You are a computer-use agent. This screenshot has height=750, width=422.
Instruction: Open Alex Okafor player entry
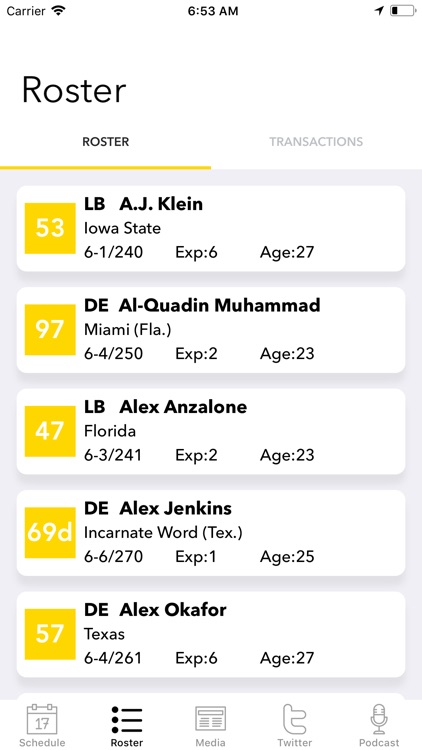click(211, 634)
